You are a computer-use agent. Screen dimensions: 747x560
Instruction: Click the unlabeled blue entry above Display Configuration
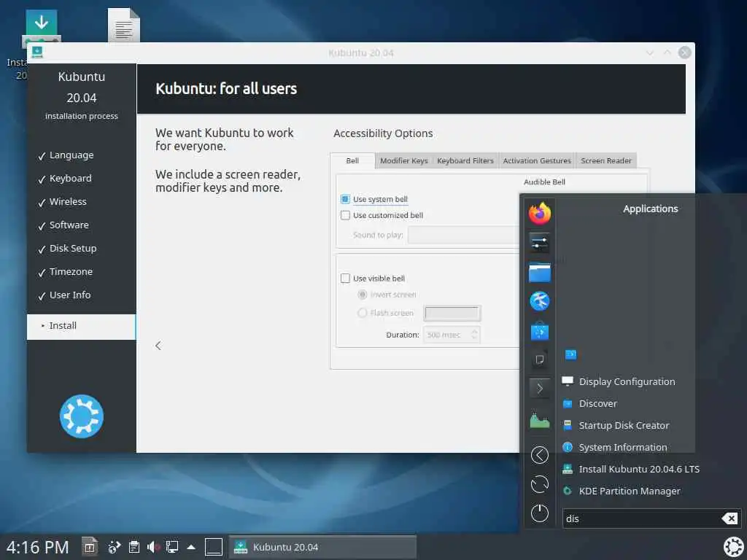570,355
